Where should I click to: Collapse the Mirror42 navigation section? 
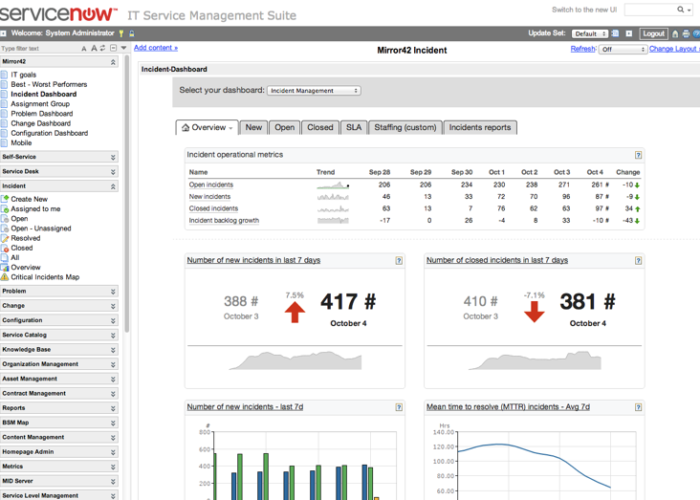coord(113,62)
